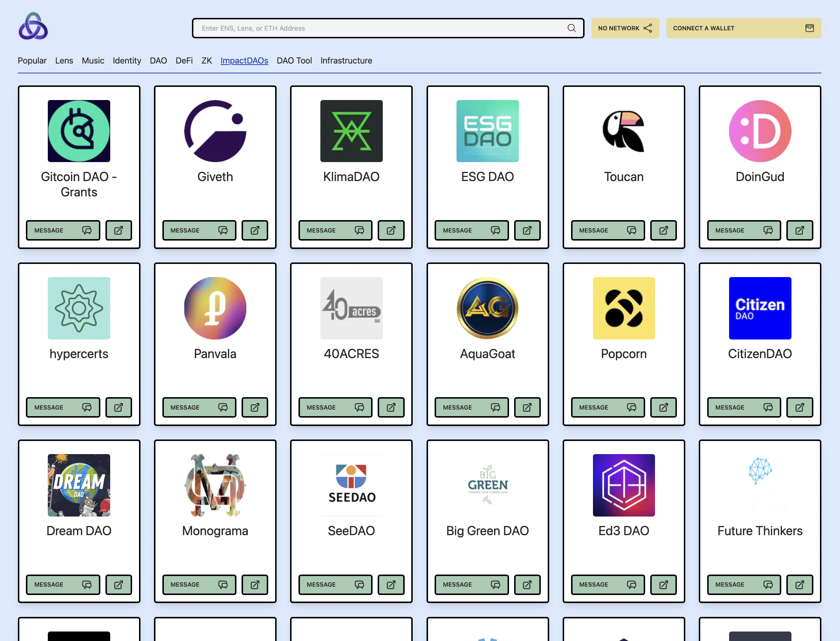Screen dimensions: 840x641
Task: Message Popcorn
Action: pyautogui.click(x=608, y=407)
